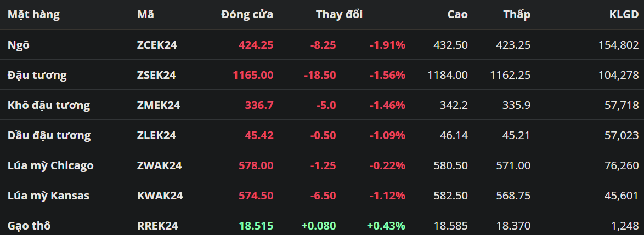Sort by the Mã column header
Viewport: 644px width, 235px height.
point(145,15)
